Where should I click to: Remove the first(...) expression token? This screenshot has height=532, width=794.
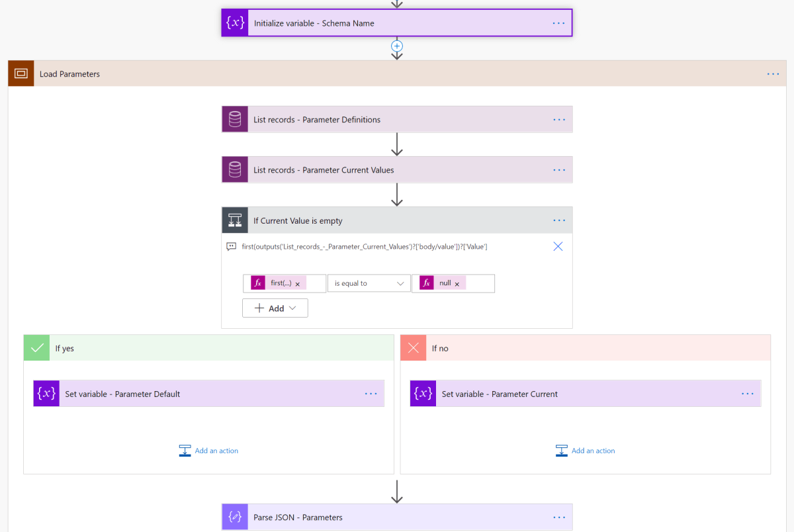tap(296, 283)
